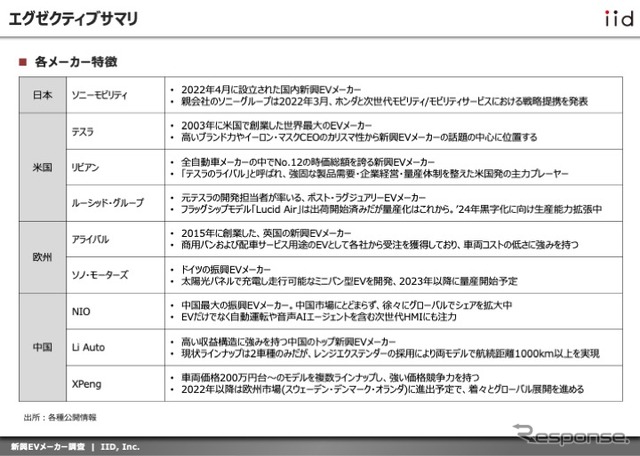Screen dimensions: 640x456
Task: Click the line starting 「テスラのライバル」
Action: pyautogui.click(x=375, y=174)
